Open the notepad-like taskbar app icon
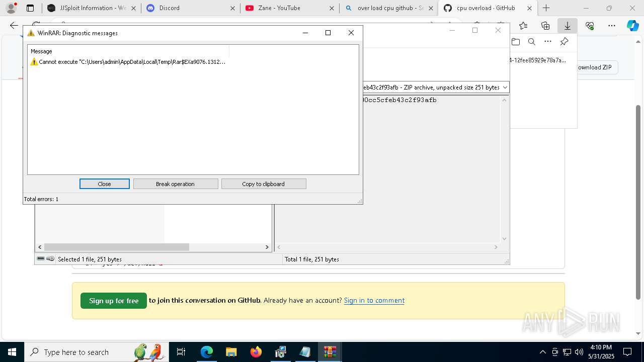The image size is (644, 362). 305,352
